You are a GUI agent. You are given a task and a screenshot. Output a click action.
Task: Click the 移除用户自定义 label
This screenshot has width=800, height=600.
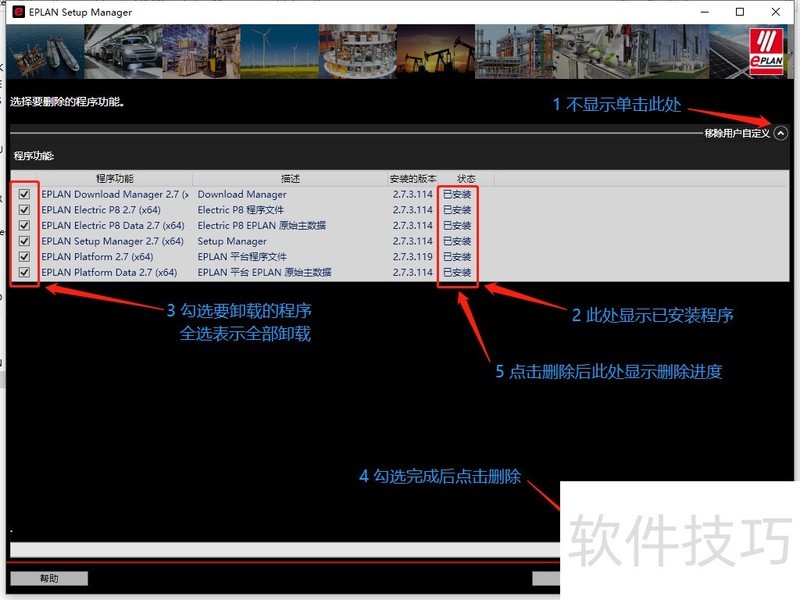737,134
